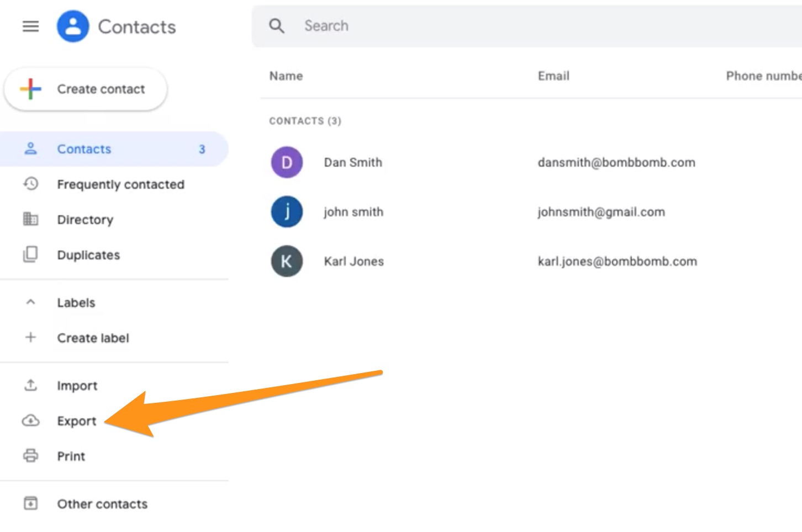Screen dimensions: 802x532
Task: Click the name john smith
Action: 353,212
